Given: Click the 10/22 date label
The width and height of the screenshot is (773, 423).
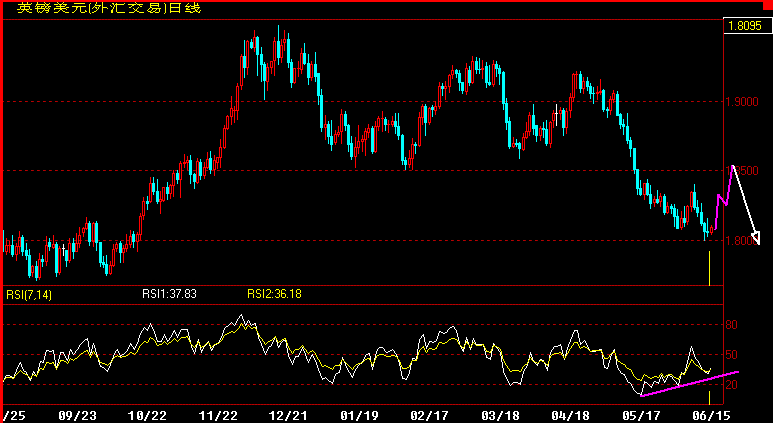Looking at the screenshot, I should (x=147, y=416).
